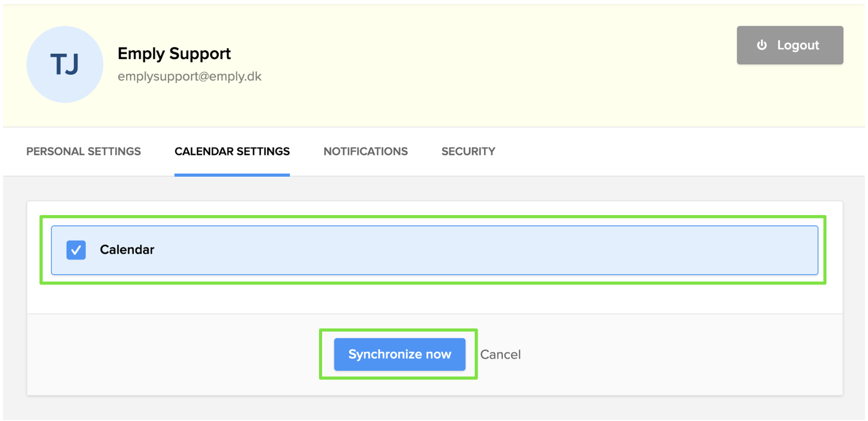Click the power icon on Logout
The width and height of the screenshot is (868, 421).
coord(762,45)
